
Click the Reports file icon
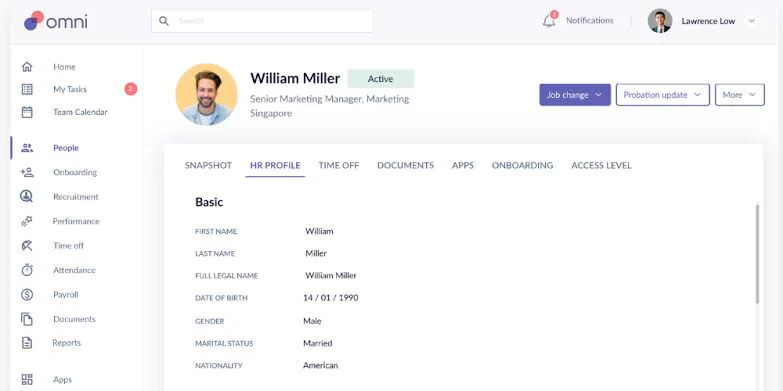(27, 343)
